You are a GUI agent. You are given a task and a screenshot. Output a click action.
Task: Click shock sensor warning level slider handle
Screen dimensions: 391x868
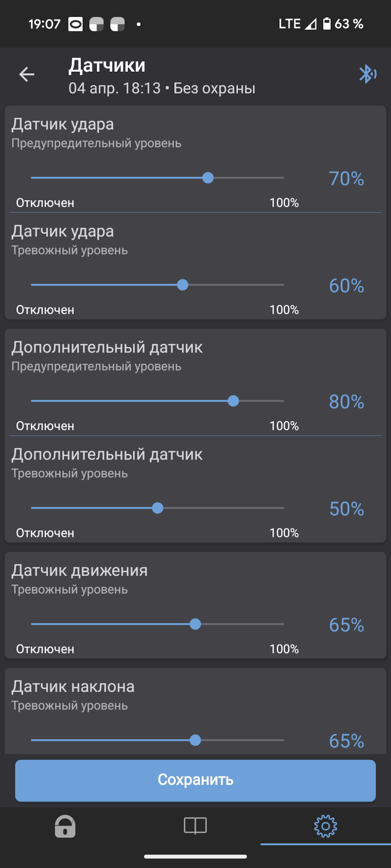click(208, 178)
